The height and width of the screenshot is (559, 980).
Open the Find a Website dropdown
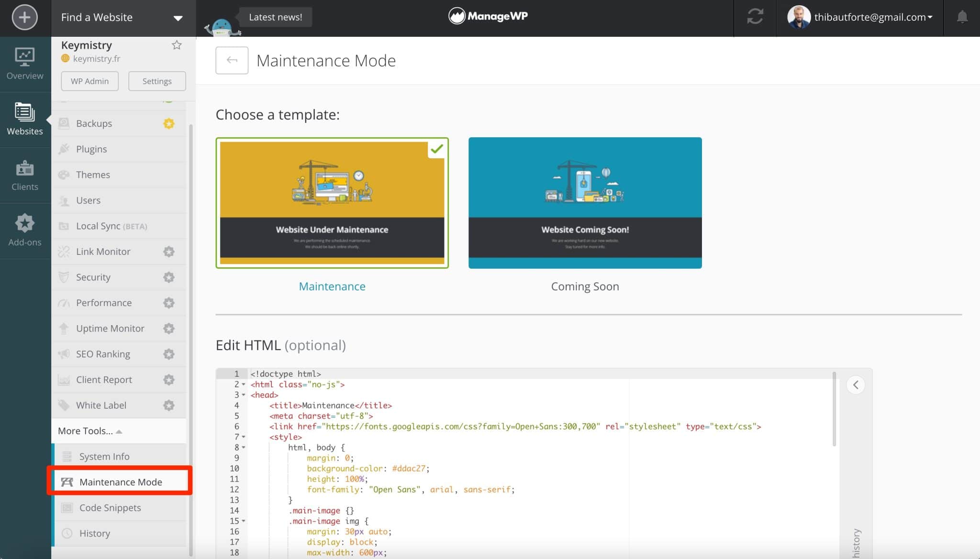123,18
